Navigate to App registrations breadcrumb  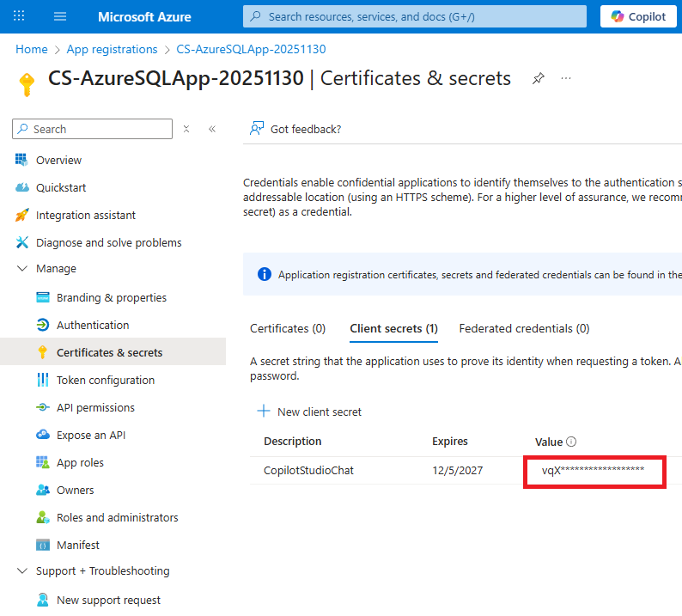(112, 49)
